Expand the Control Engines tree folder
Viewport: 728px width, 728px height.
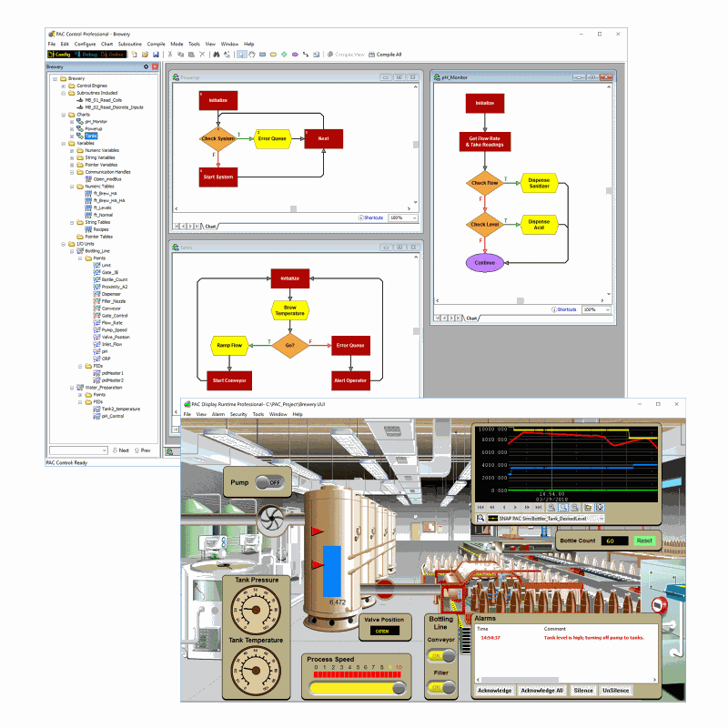tap(65, 86)
